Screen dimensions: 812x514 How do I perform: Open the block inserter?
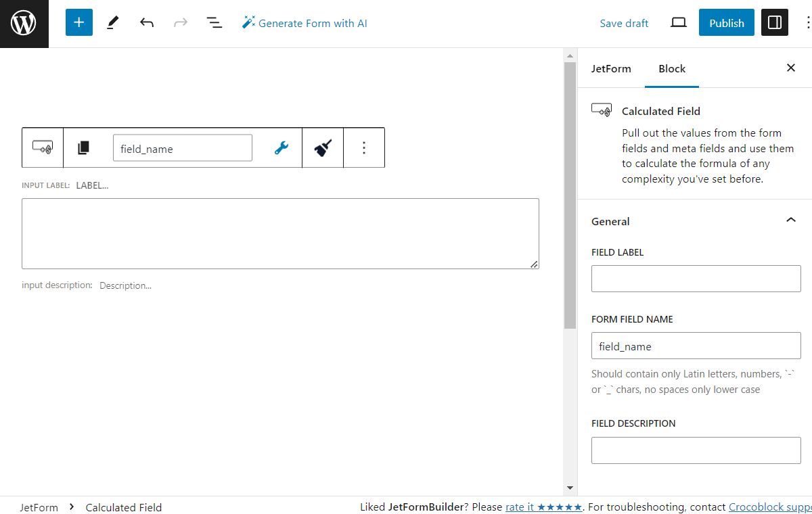pos(78,22)
